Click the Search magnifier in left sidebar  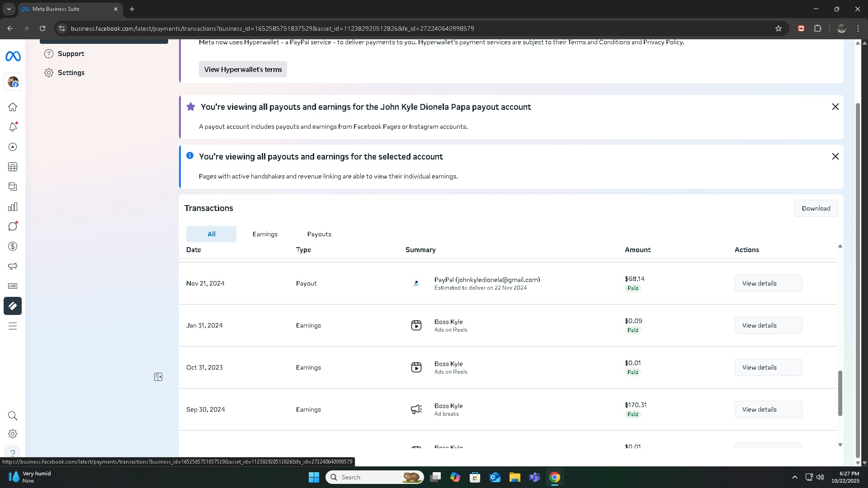13,416
